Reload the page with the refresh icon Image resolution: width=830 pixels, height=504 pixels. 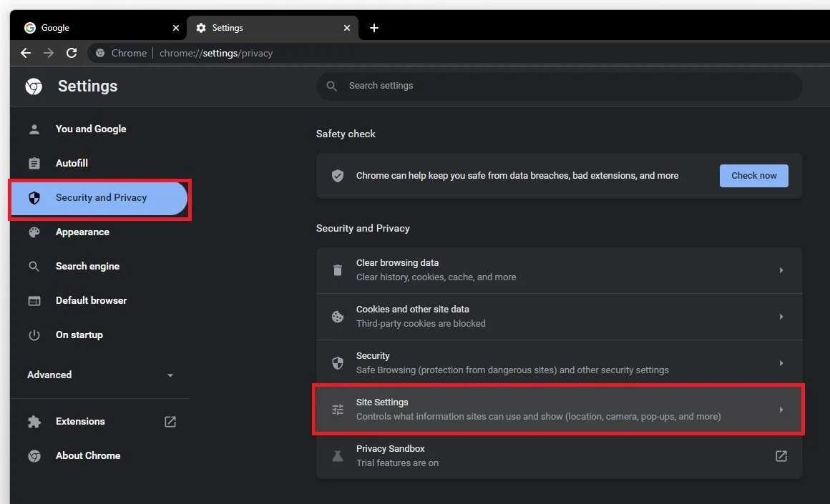(x=72, y=53)
